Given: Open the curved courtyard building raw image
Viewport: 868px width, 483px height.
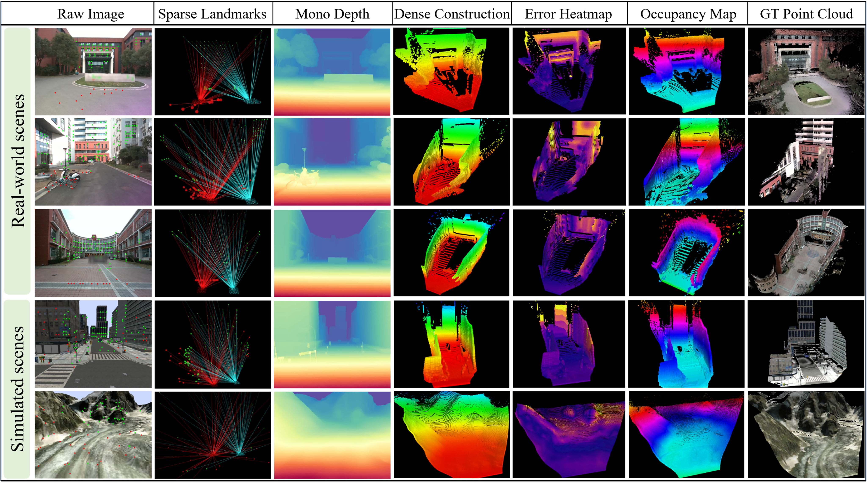Looking at the screenshot, I should (x=93, y=253).
